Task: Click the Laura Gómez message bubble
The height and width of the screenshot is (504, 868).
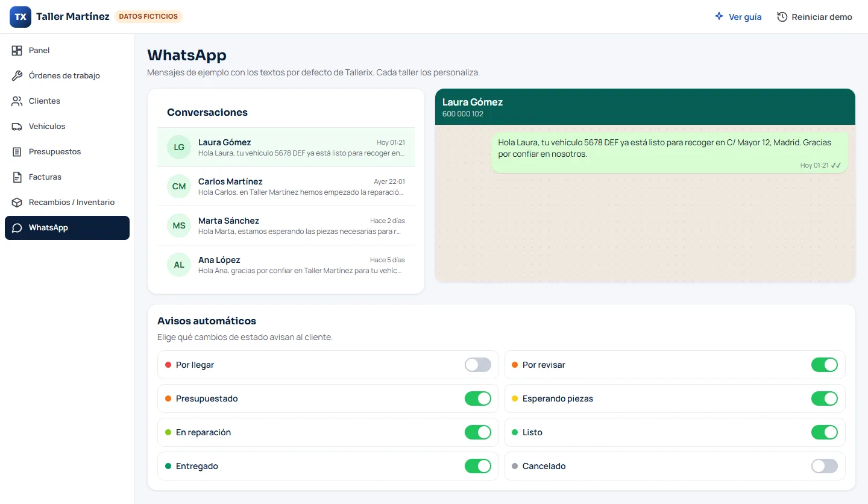Action: point(670,153)
